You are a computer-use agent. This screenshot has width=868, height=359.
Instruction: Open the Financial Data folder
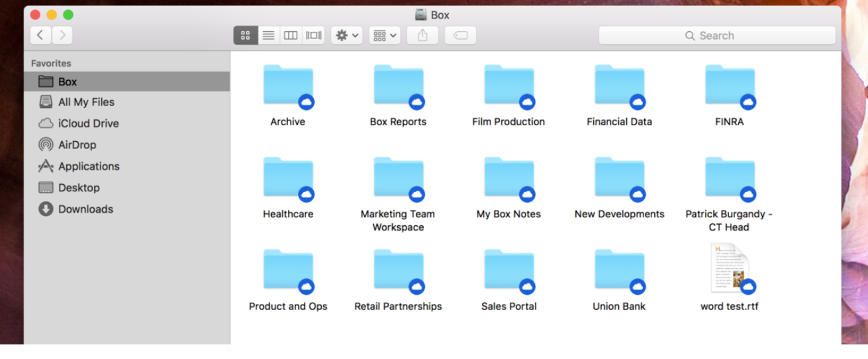click(619, 85)
